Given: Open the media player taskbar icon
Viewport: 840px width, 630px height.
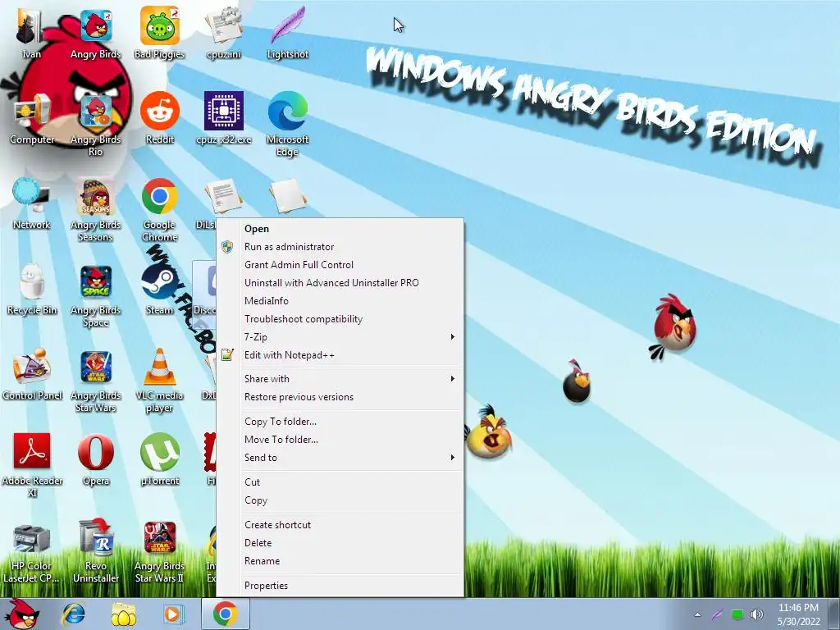Looking at the screenshot, I should click(x=172, y=614).
